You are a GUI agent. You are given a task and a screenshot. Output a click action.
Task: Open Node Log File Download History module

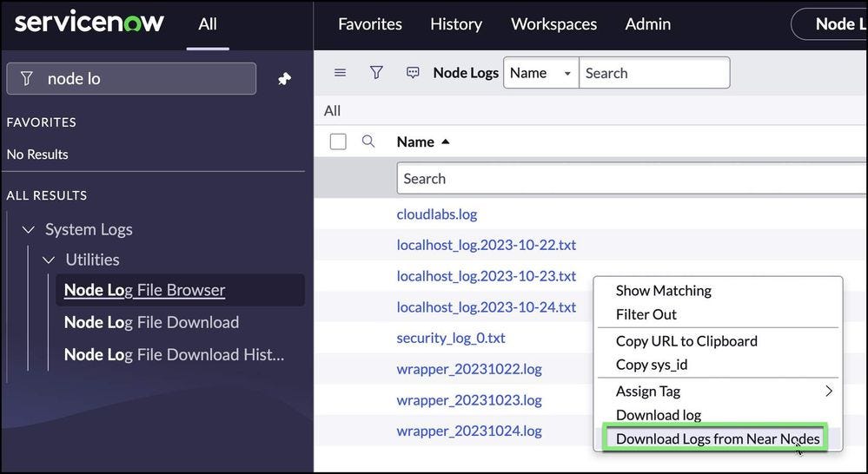[x=175, y=354]
